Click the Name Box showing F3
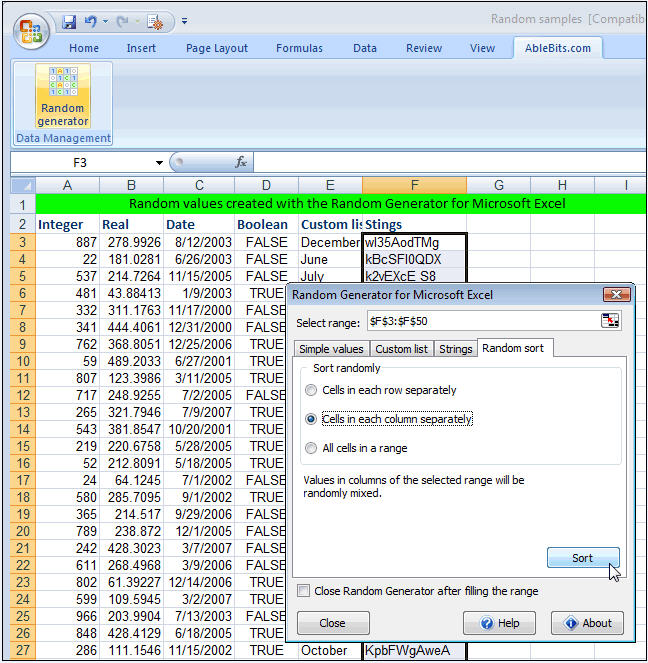 (80, 163)
